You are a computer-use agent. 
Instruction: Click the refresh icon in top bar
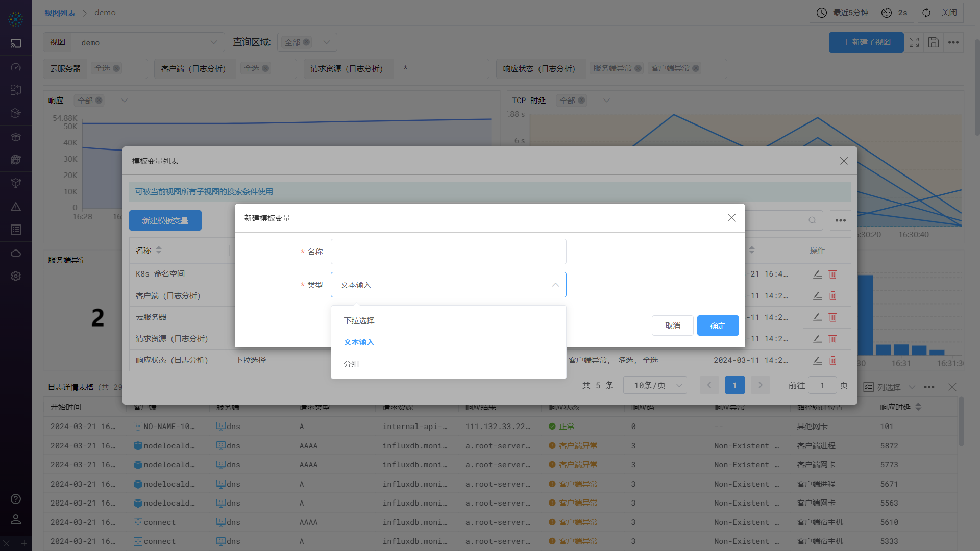click(926, 13)
